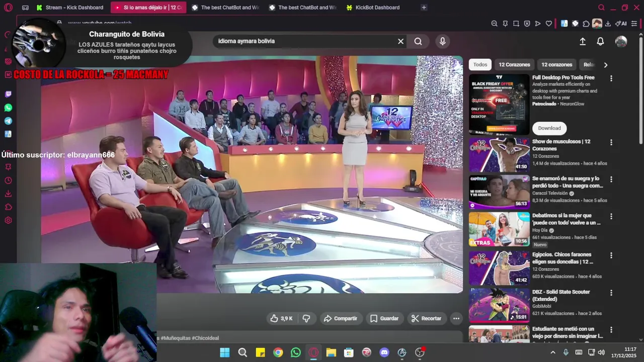
Task: Open 'DBZ - Solid State Scouter' thumbnail
Action: tap(499, 305)
